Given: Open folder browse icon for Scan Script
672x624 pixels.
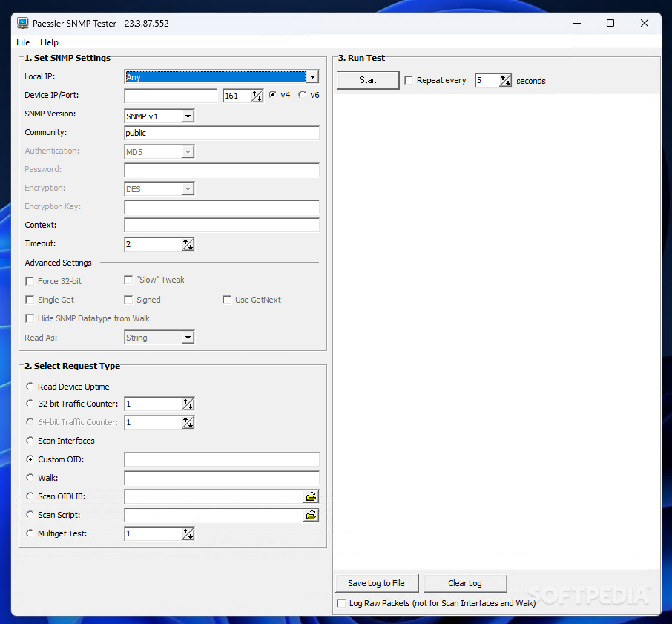Looking at the screenshot, I should [x=311, y=515].
